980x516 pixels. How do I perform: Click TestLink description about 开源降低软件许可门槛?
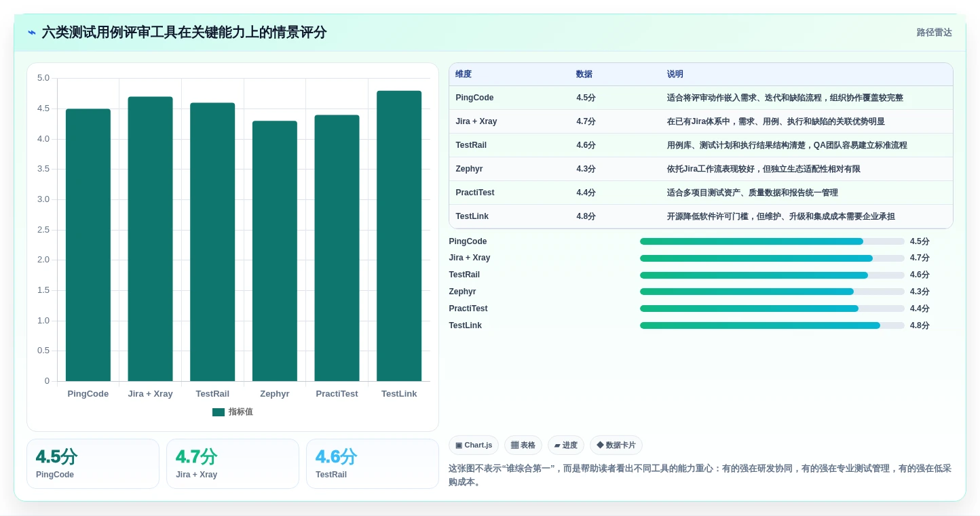click(x=781, y=216)
